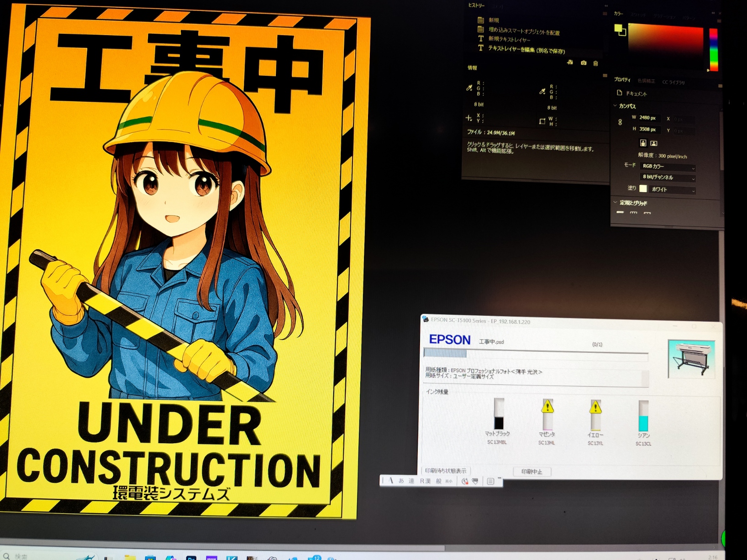Switch to the 色調補正 tab

[646, 81]
